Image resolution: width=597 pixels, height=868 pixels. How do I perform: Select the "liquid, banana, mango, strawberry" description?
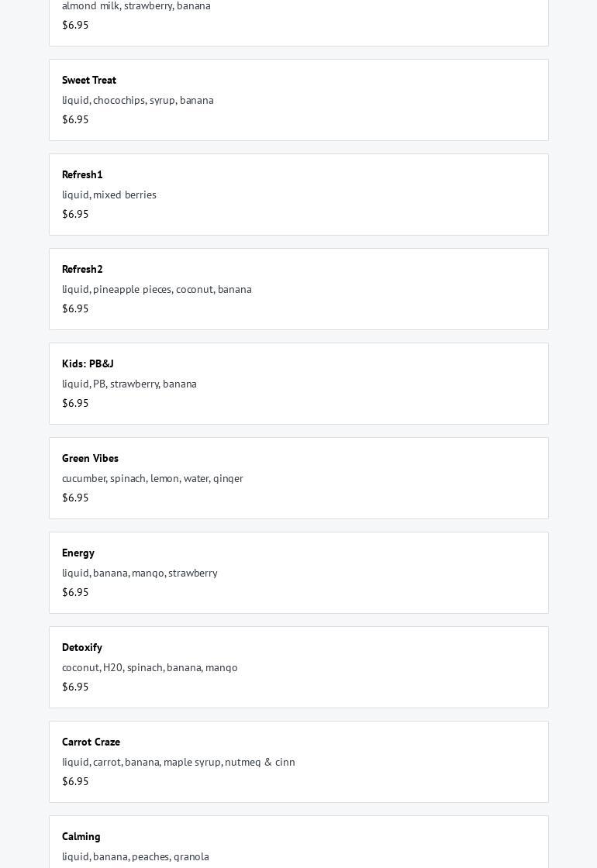[140, 573]
